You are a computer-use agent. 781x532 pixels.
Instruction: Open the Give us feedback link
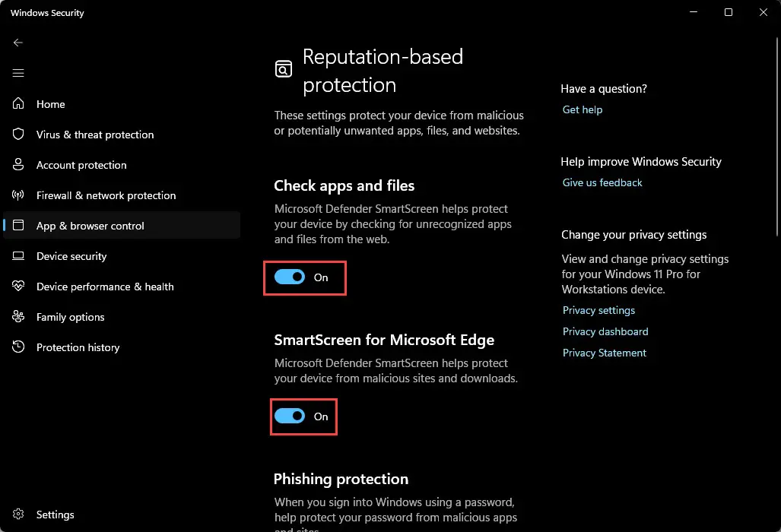point(602,182)
